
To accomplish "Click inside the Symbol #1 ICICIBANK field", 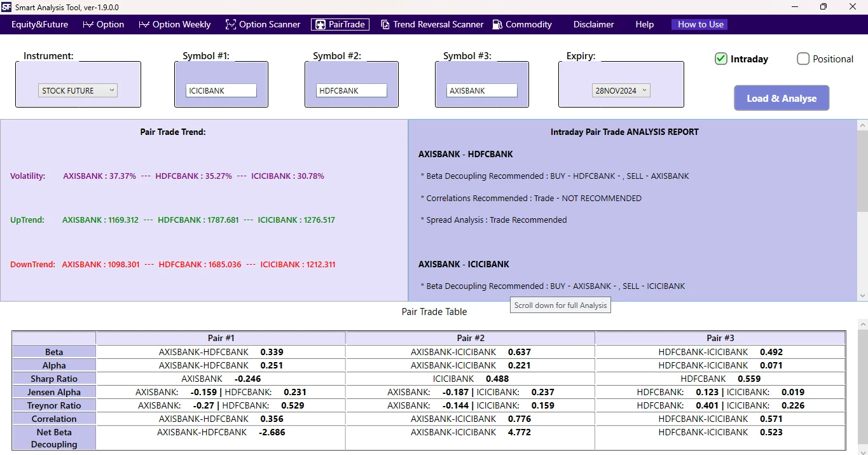I will coord(221,90).
